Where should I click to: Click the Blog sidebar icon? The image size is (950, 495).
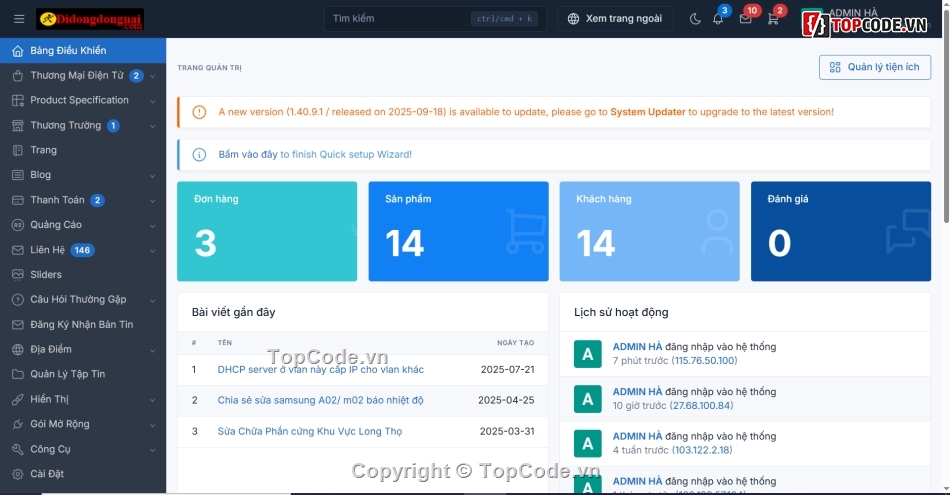click(x=18, y=175)
